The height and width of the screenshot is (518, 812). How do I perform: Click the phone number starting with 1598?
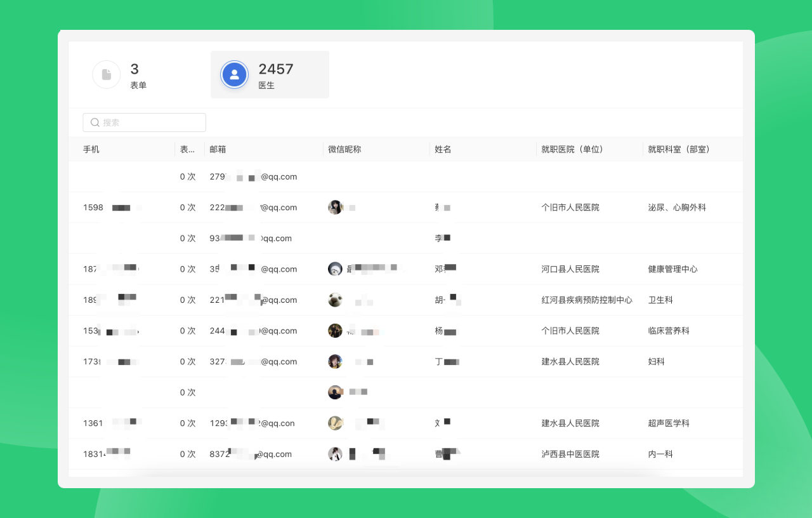coord(112,208)
